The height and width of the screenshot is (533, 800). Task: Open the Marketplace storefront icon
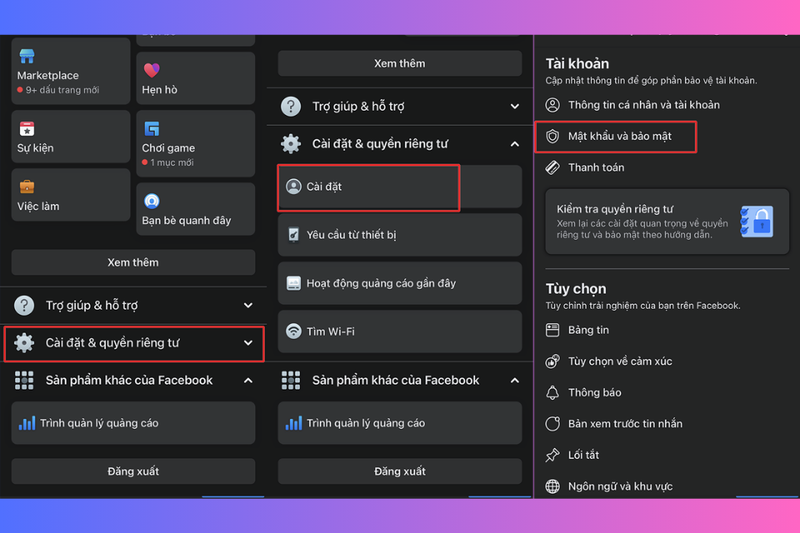[27, 56]
